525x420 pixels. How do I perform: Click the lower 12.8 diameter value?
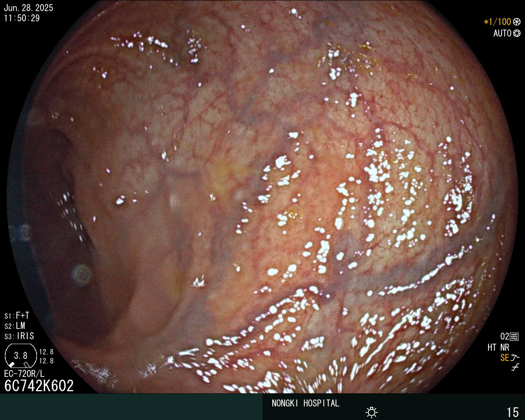click(46, 361)
